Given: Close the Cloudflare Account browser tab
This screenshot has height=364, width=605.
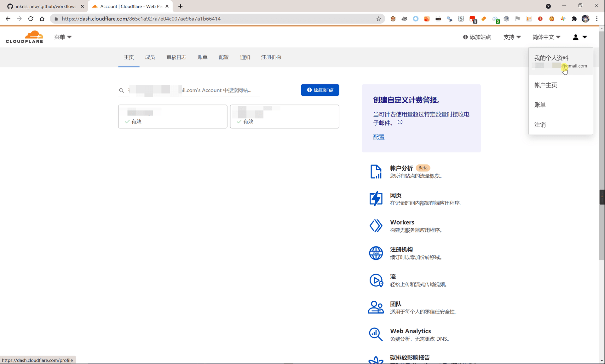Looking at the screenshot, I should click(167, 6).
